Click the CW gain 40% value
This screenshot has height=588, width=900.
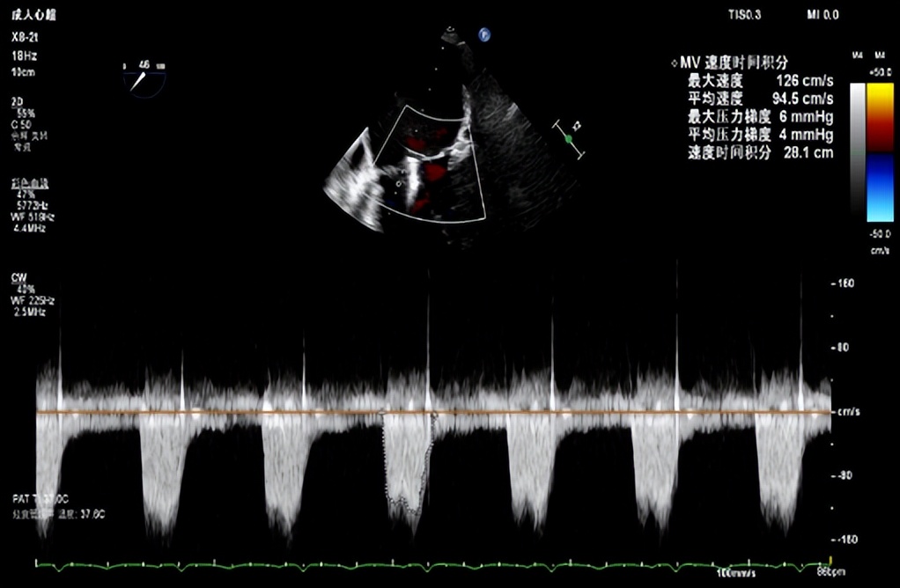coord(26,289)
